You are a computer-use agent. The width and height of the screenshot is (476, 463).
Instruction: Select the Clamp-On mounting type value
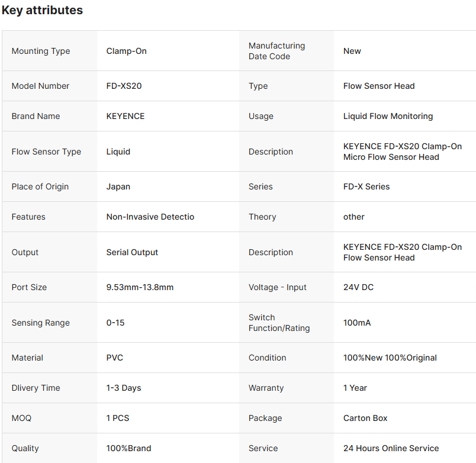pos(126,51)
